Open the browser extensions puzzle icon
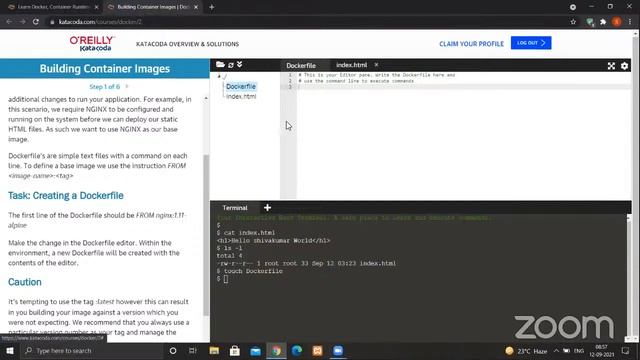 click(x=603, y=22)
